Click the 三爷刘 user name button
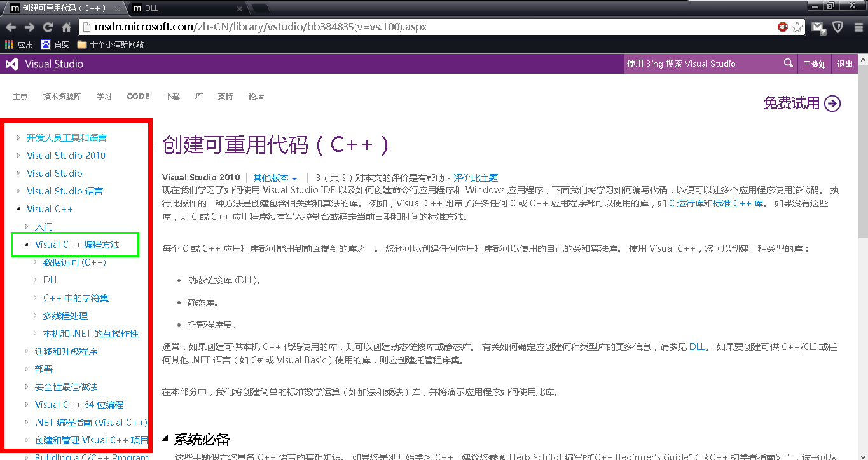 [814, 64]
